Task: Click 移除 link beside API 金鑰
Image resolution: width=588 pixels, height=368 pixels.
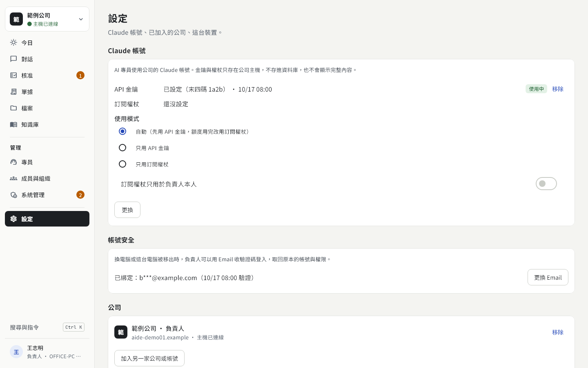Action: coord(558,89)
